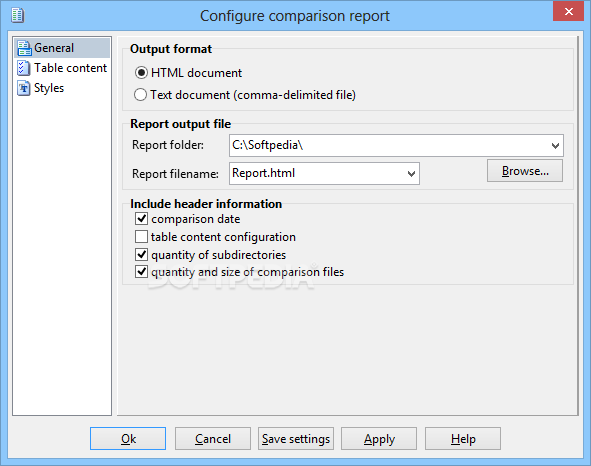Close the Configure comparison report dialog
The width and height of the screenshot is (591, 466).
[568, 11]
